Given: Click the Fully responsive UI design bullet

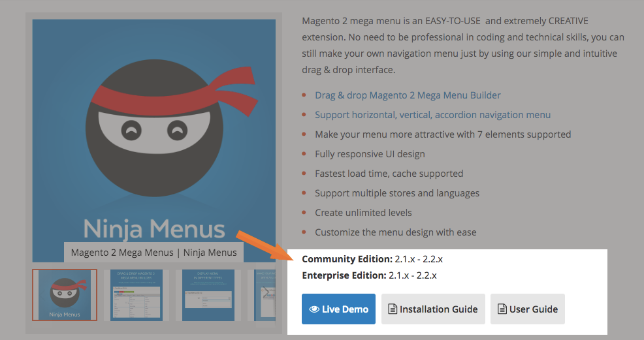Looking at the screenshot, I should pos(370,154).
